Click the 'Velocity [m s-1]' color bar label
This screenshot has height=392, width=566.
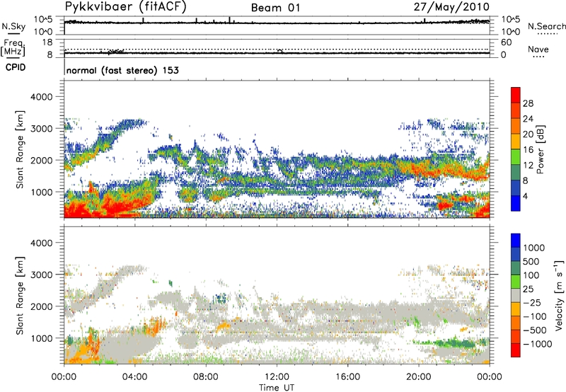[x=559, y=295]
